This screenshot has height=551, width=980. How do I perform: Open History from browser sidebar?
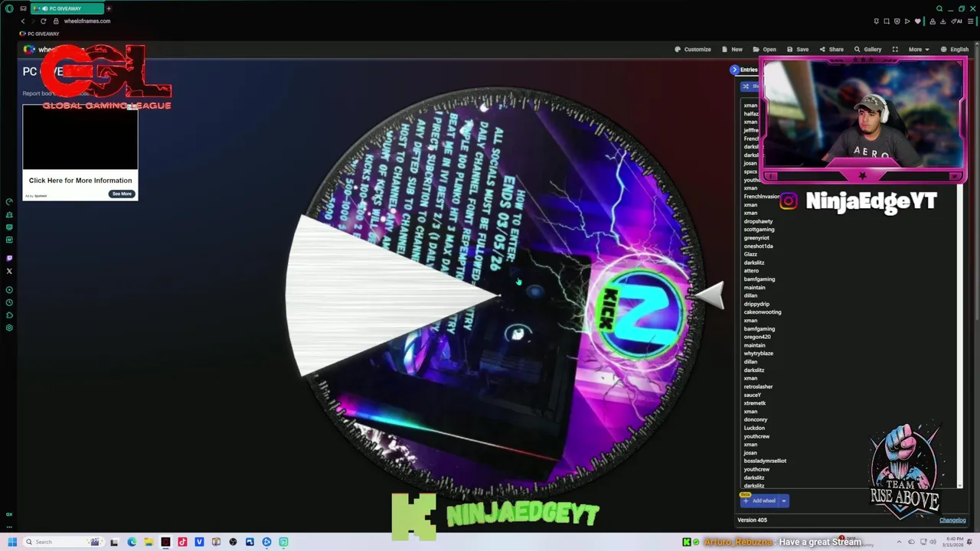tap(9, 302)
